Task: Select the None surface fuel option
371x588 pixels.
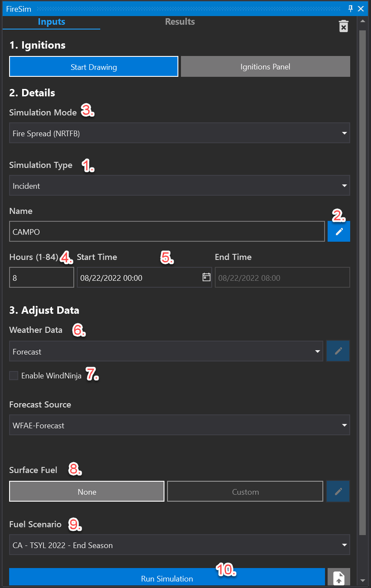Action: click(x=87, y=492)
